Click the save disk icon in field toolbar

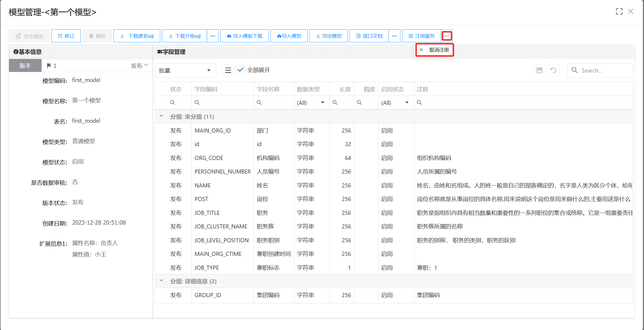click(539, 71)
